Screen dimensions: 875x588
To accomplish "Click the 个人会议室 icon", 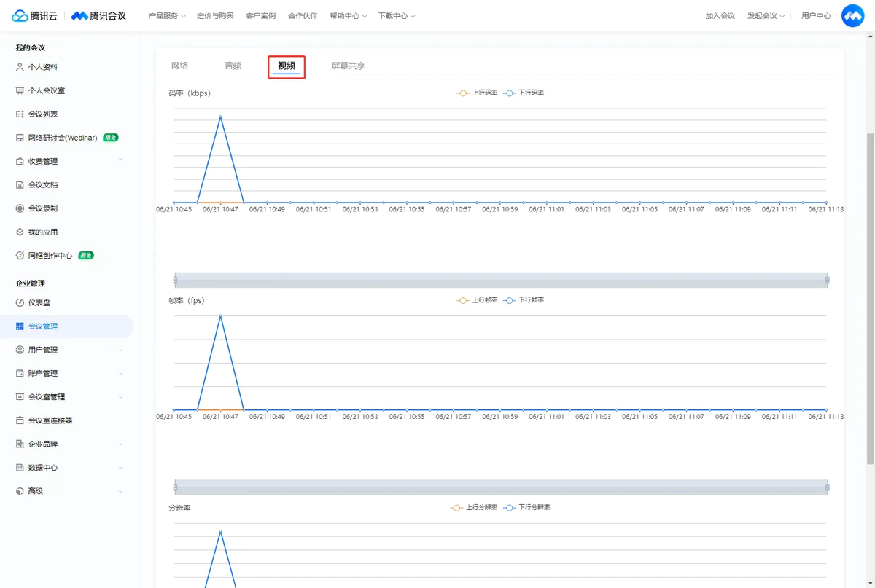I will [20, 90].
